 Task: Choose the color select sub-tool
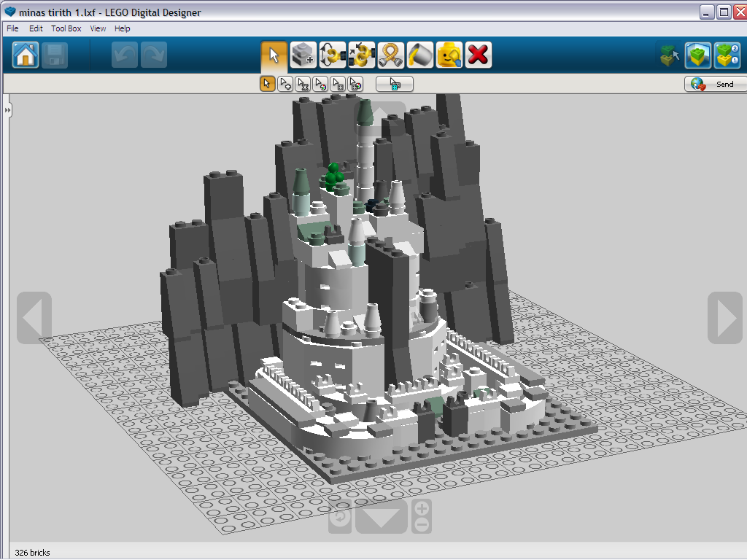coord(320,84)
